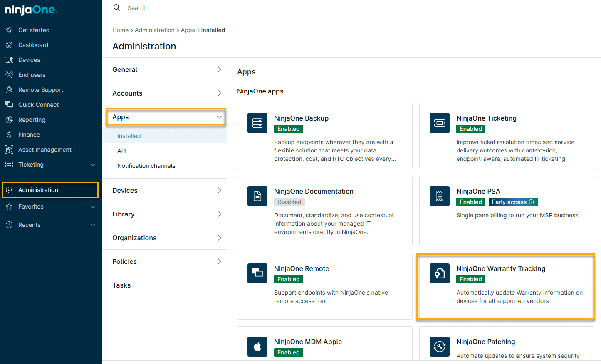Click the NinjaOne Ticketing app icon
The image size is (601, 364).
pyautogui.click(x=439, y=123)
